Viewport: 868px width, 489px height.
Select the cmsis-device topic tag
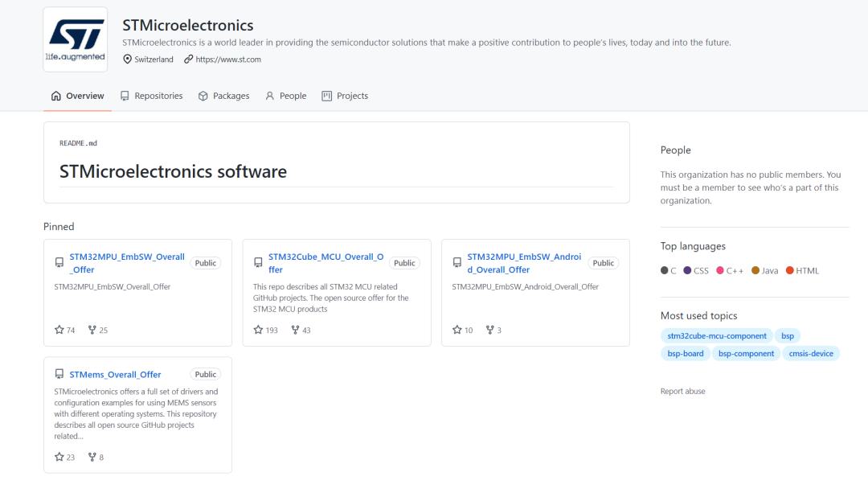(x=811, y=353)
